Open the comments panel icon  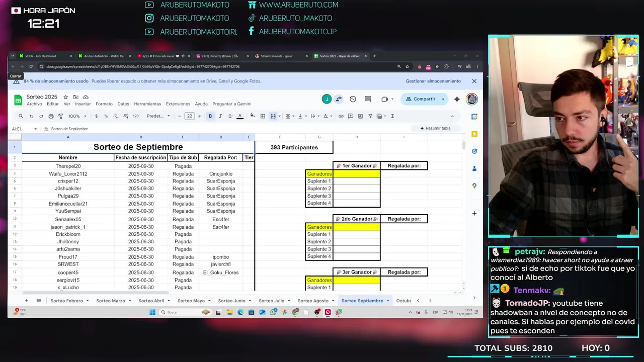click(368, 99)
